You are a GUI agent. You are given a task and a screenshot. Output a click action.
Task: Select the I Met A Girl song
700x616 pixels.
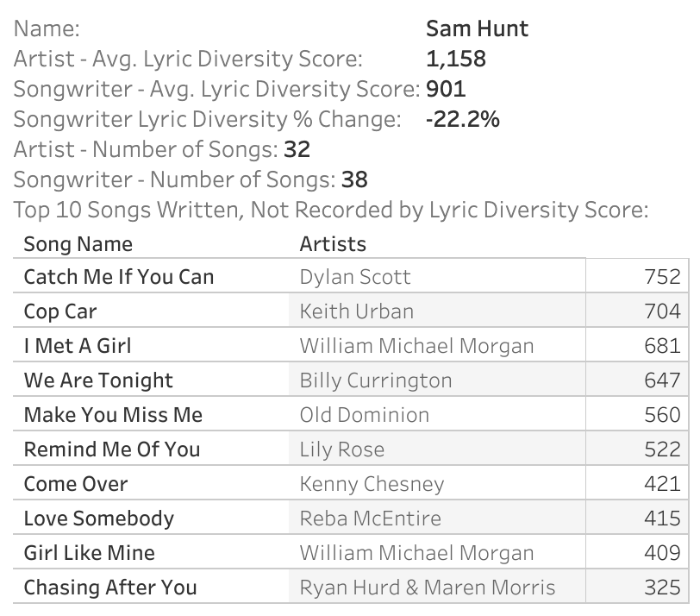(78, 346)
